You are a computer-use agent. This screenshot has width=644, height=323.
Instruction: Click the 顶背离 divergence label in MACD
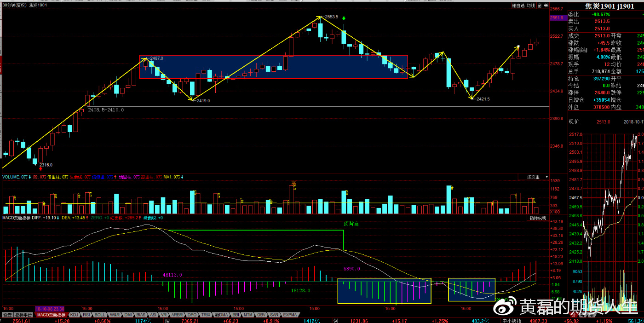pos(351,224)
